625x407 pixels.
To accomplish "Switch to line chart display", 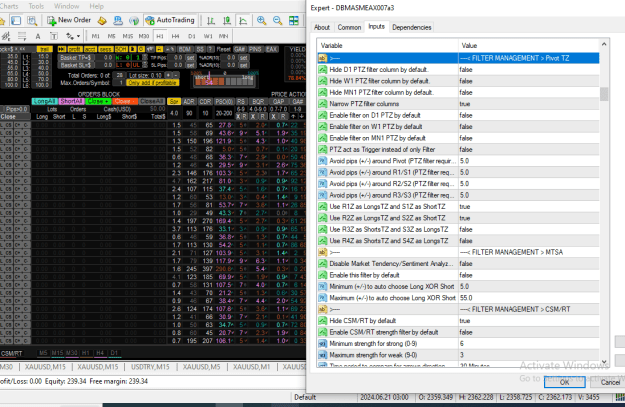I will tap(243, 20).
